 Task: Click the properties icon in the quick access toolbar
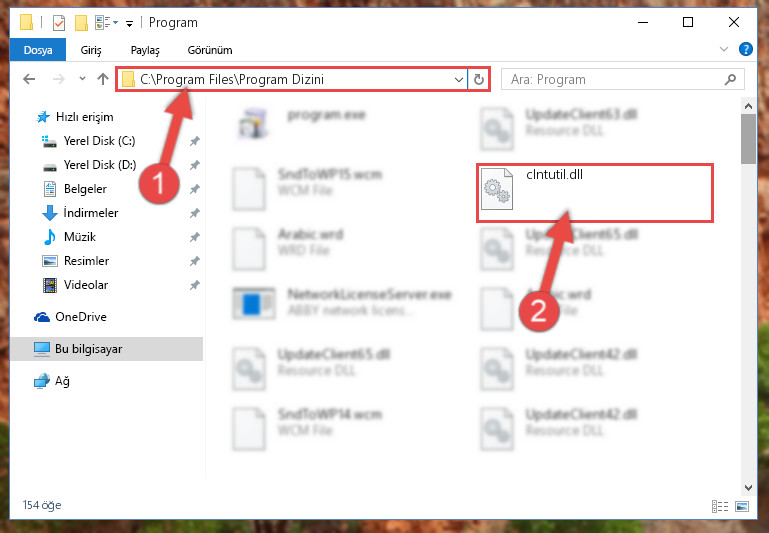(x=58, y=23)
